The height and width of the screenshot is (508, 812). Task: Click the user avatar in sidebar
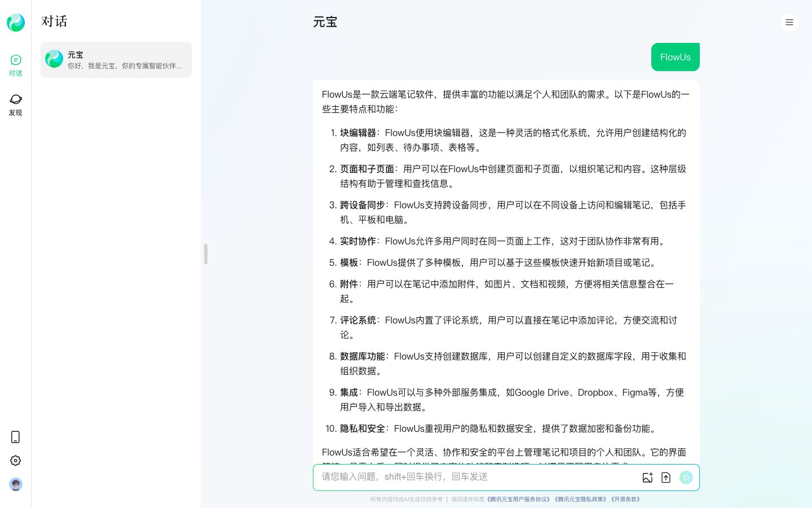pyautogui.click(x=16, y=484)
